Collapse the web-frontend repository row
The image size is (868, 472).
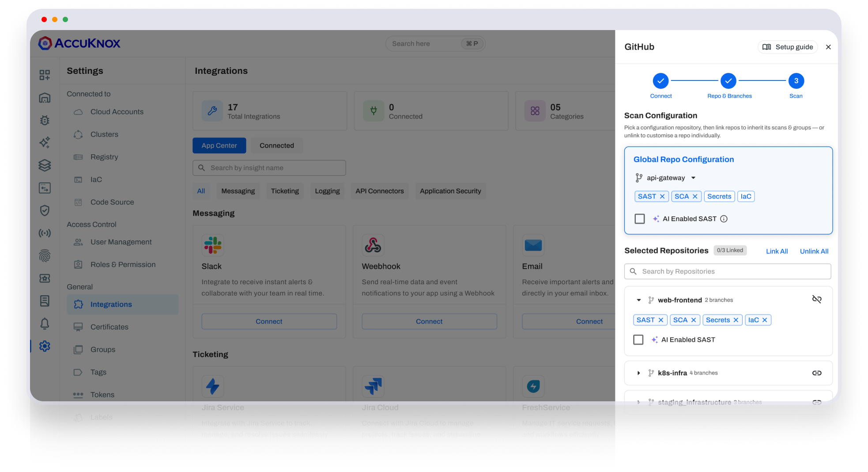pyautogui.click(x=638, y=300)
